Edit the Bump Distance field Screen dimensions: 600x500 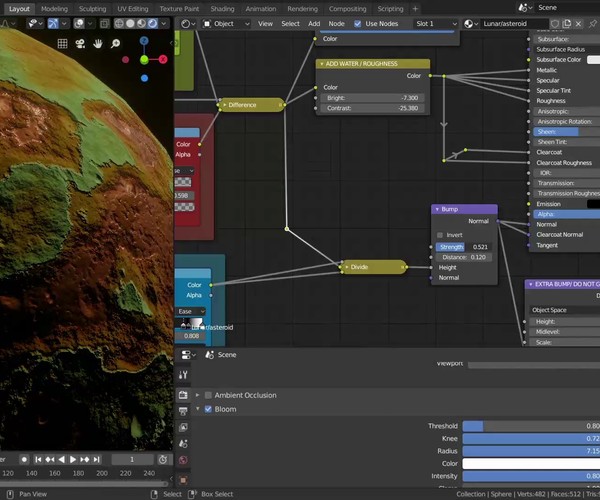pyautogui.click(x=464, y=257)
